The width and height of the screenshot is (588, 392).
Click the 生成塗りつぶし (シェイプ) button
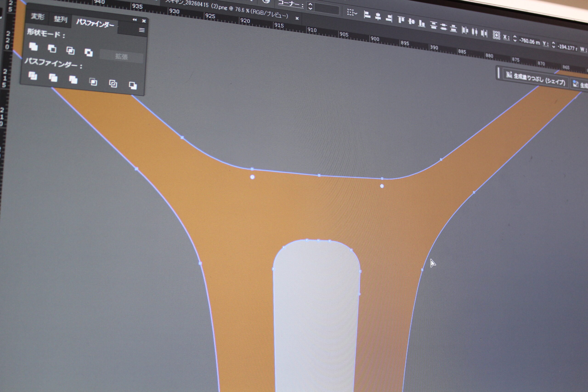coord(535,78)
